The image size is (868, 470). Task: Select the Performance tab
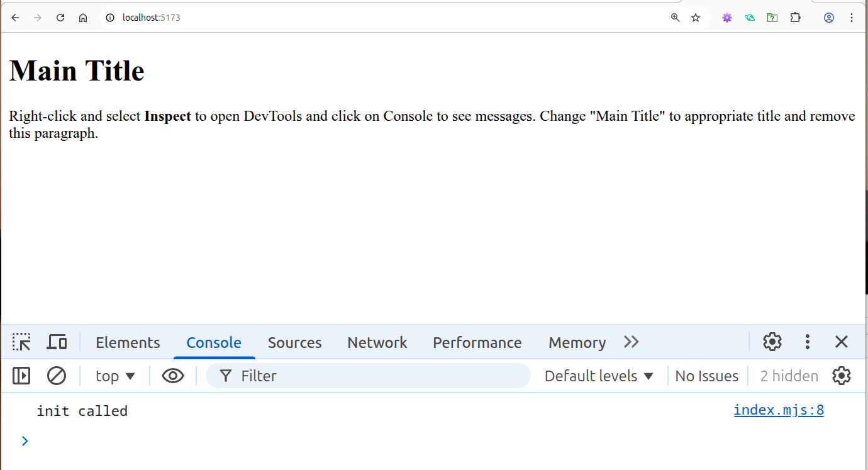click(x=477, y=342)
